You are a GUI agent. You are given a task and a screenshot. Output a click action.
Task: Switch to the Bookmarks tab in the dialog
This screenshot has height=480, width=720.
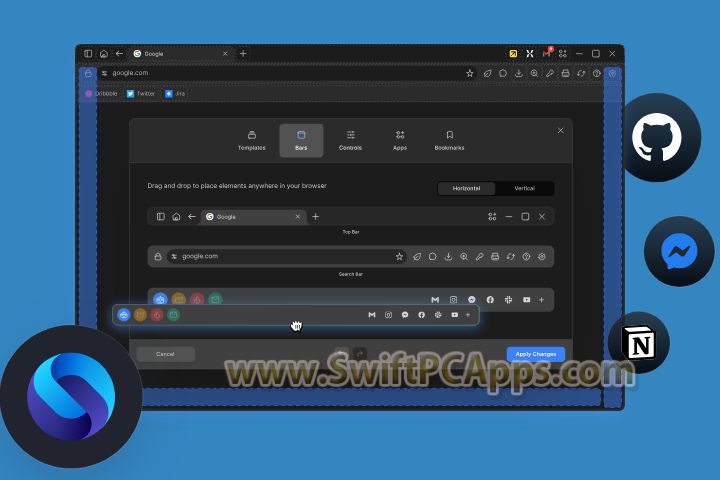[450, 141]
